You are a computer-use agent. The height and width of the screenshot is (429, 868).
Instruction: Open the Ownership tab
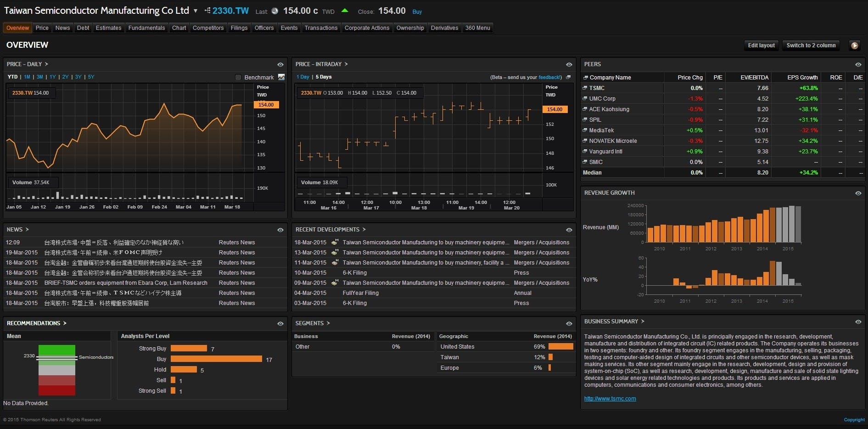(410, 28)
